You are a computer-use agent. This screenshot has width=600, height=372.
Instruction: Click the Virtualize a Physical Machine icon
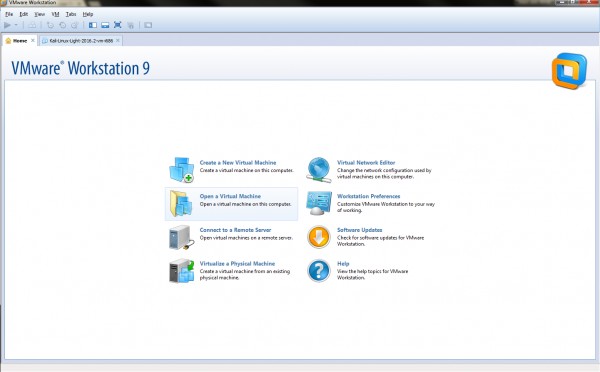tap(181, 271)
